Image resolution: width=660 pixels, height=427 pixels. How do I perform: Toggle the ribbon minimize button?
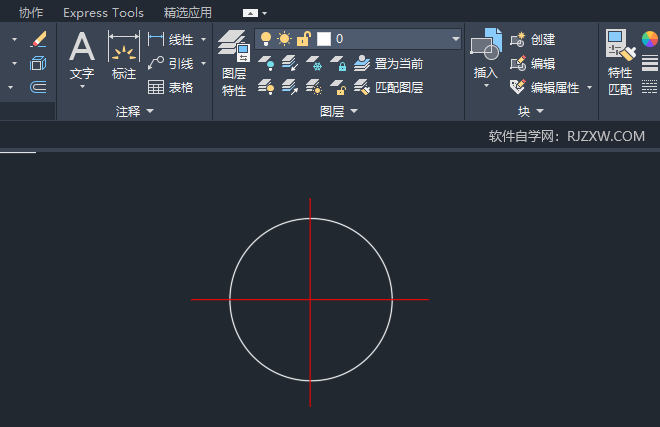(x=250, y=13)
